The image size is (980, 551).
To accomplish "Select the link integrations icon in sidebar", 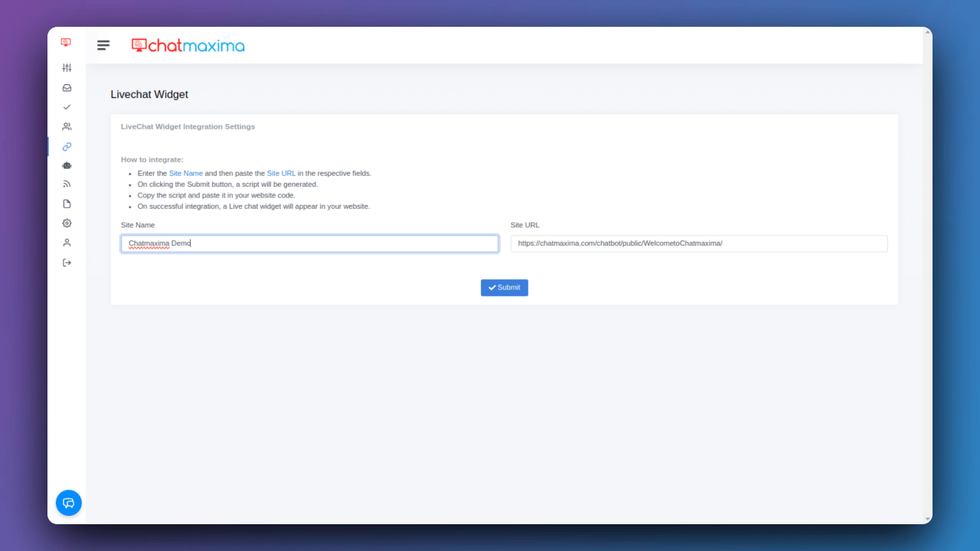I will point(67,146).
